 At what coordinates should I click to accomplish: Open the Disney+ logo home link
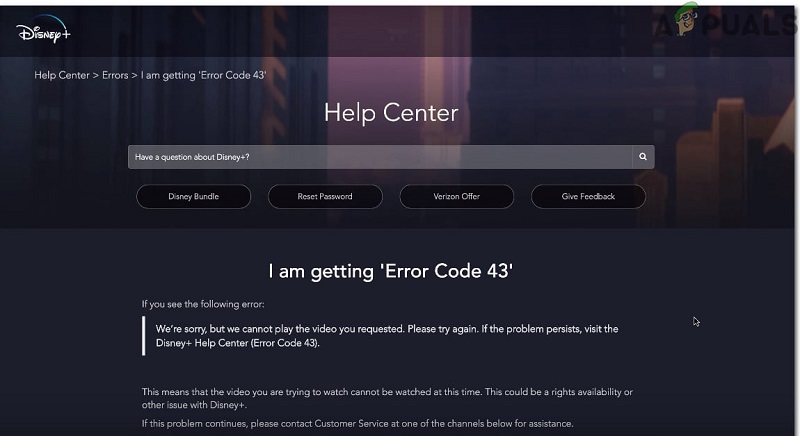43,31
